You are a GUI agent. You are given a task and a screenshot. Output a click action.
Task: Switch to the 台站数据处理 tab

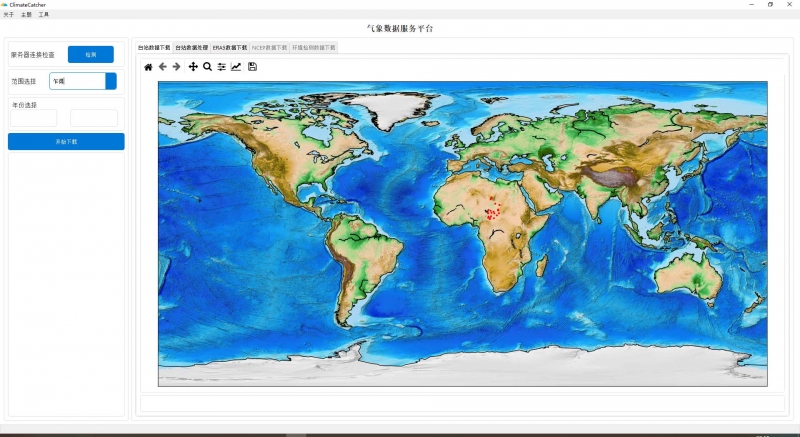tap(191, 47)
